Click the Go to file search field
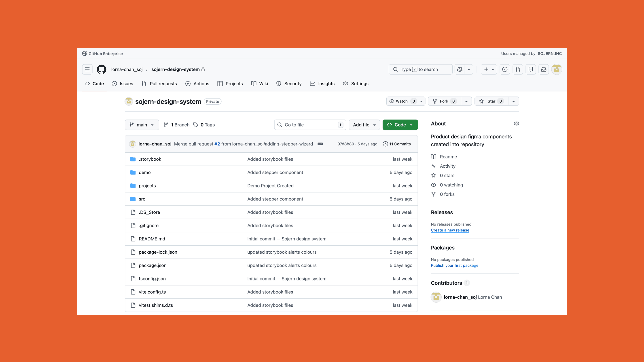The image size is (644, 362). click(310, 125)
